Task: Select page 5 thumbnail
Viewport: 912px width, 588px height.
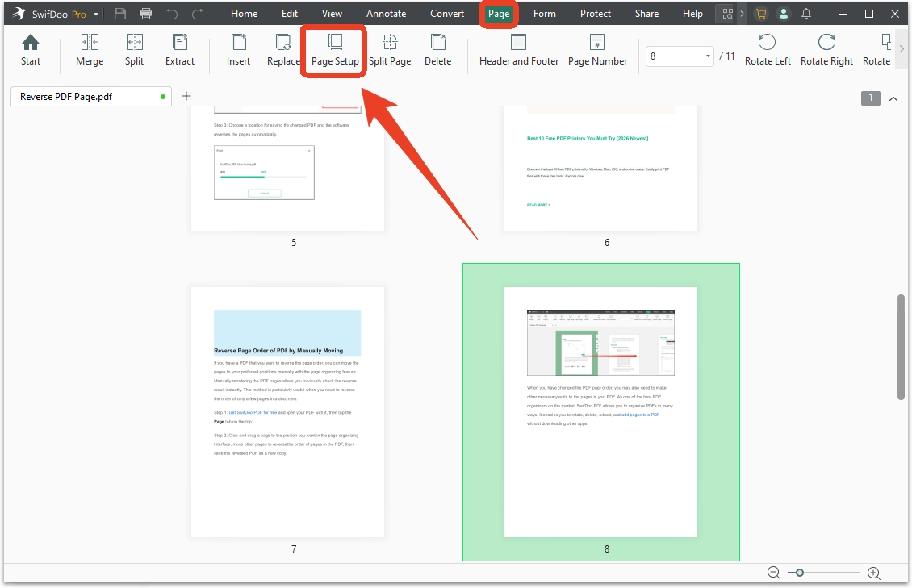Action: pyautogui.click(x=288, y=169)
